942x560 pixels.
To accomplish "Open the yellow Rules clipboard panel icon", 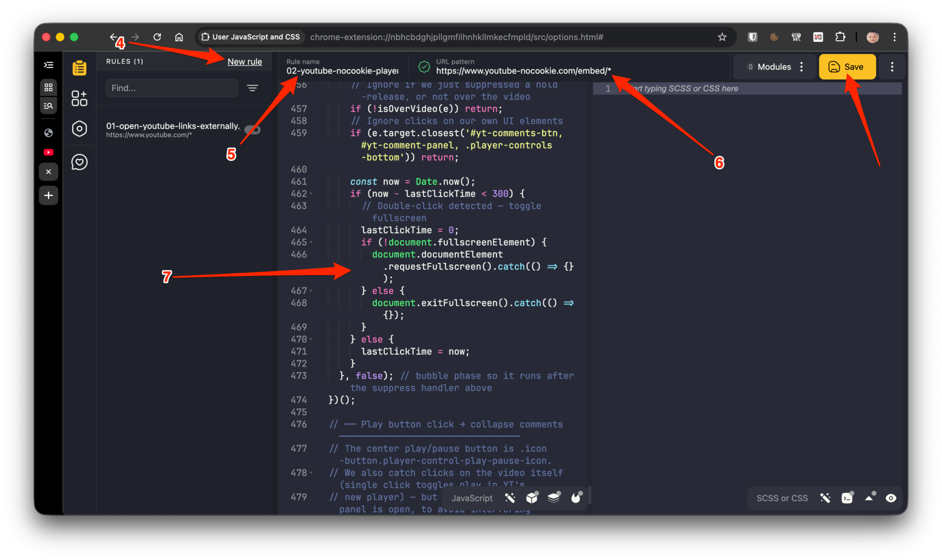I will pyautogui.click(x=79, y=68).
